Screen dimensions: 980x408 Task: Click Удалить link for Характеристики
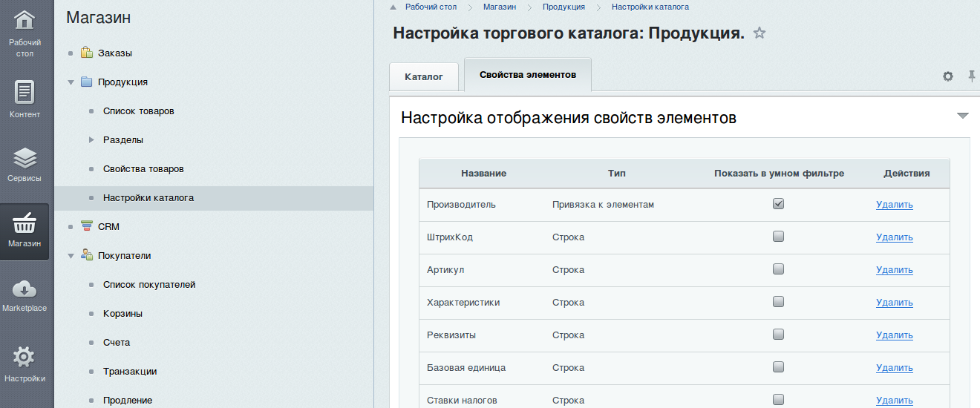(894, 303)
